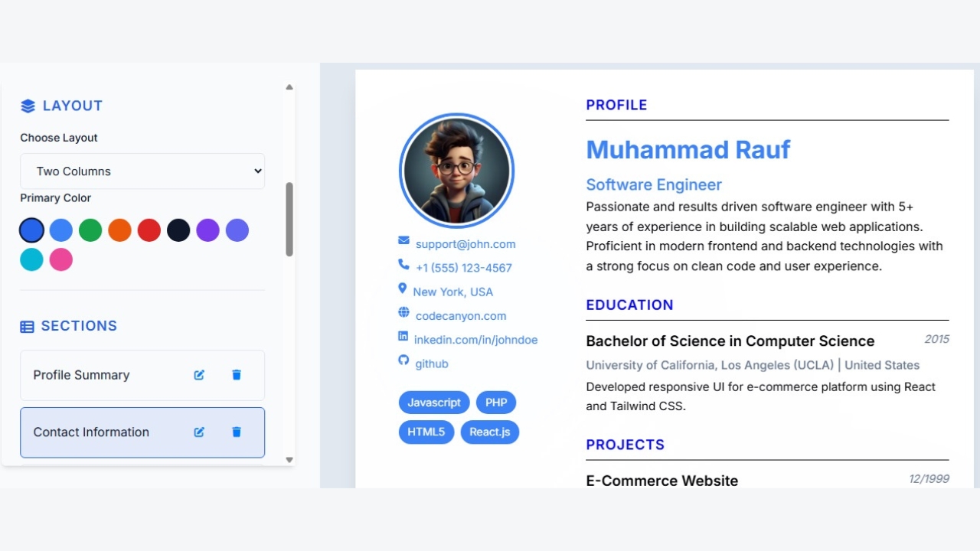Image resolution: width=980 pixels, height=551 pixels.
Task: Click the profile avatar photo
Action: pos(456,171)
